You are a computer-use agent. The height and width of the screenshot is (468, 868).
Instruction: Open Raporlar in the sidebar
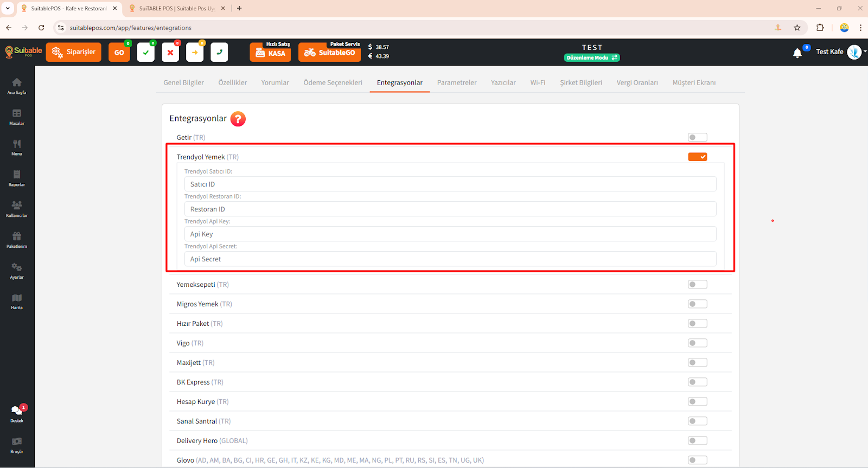[17, 178]
